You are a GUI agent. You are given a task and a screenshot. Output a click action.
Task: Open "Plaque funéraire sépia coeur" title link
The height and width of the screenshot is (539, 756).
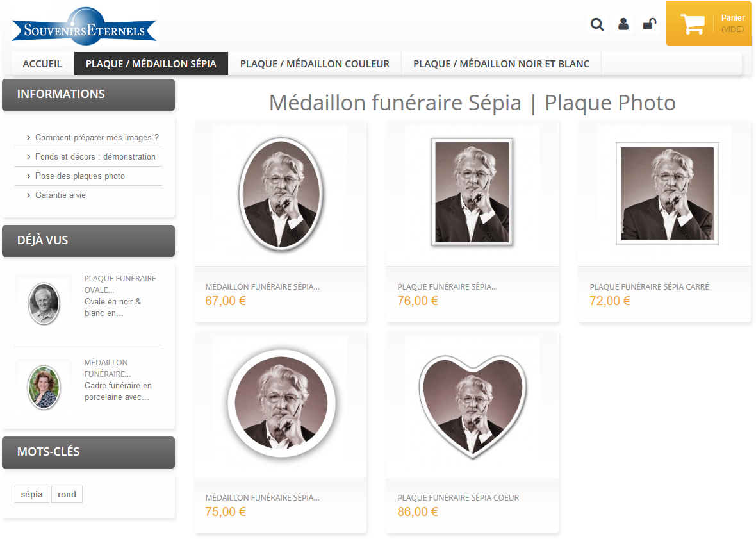pyautogui.click(x=458, y=498)
